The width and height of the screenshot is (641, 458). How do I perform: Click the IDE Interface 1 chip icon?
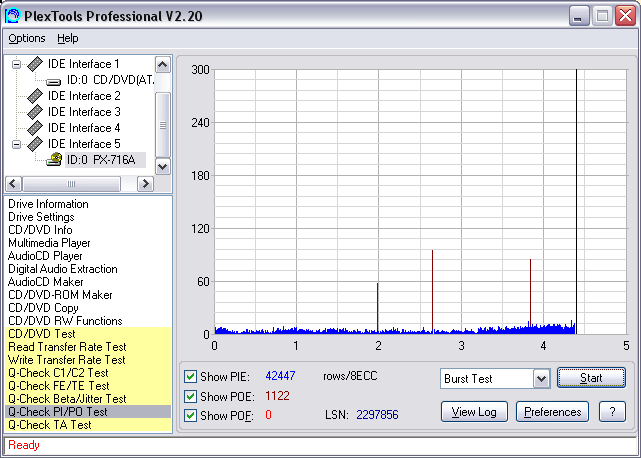pyautogui.click(x=35, y=64)
